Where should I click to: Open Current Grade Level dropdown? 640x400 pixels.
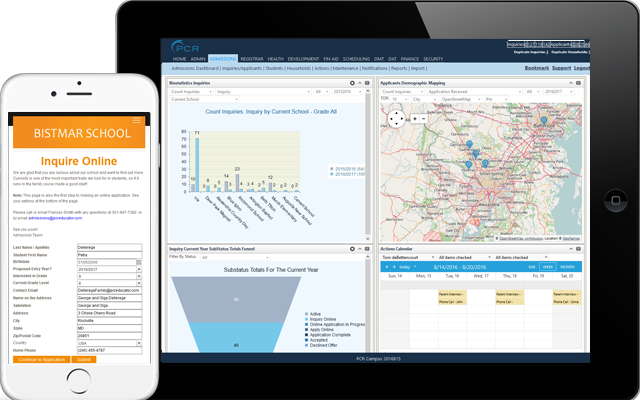tap(139, 283)
